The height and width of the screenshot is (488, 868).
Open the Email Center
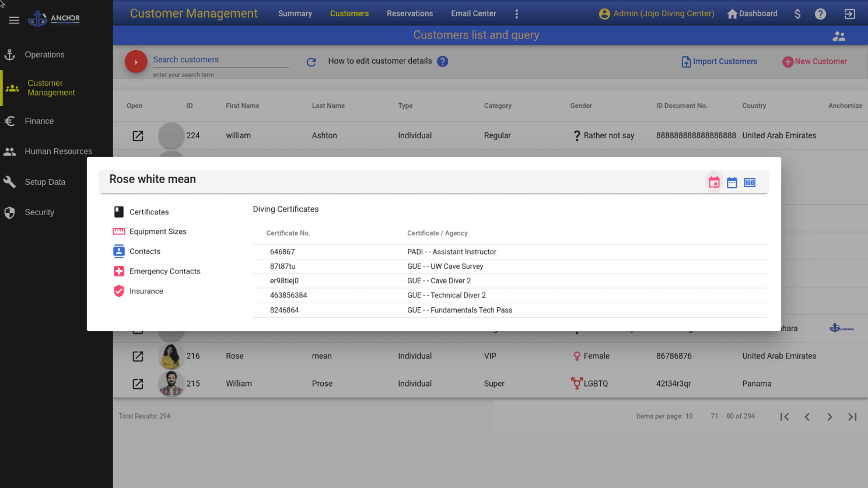click(473, 13)
